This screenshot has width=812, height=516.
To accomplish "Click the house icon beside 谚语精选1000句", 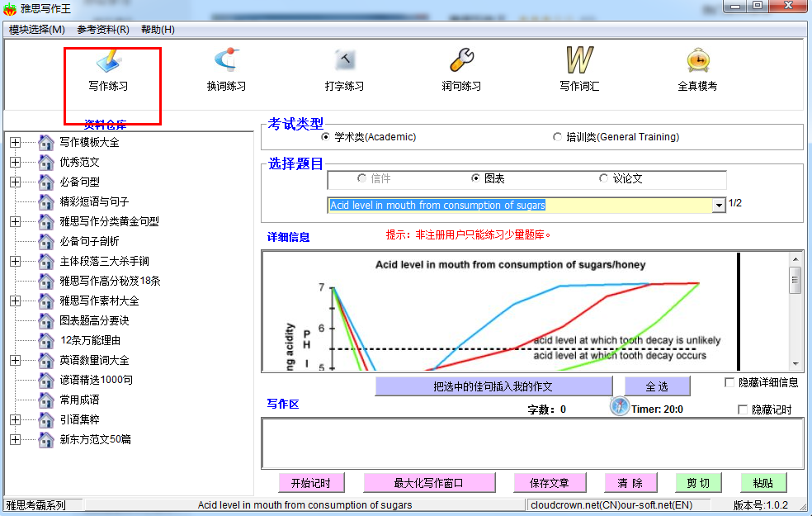I will click(x=46, y=380).
